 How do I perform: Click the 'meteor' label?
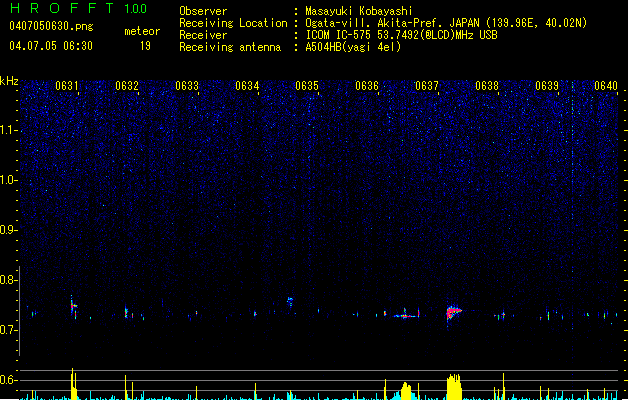click(x=142, y=31)
